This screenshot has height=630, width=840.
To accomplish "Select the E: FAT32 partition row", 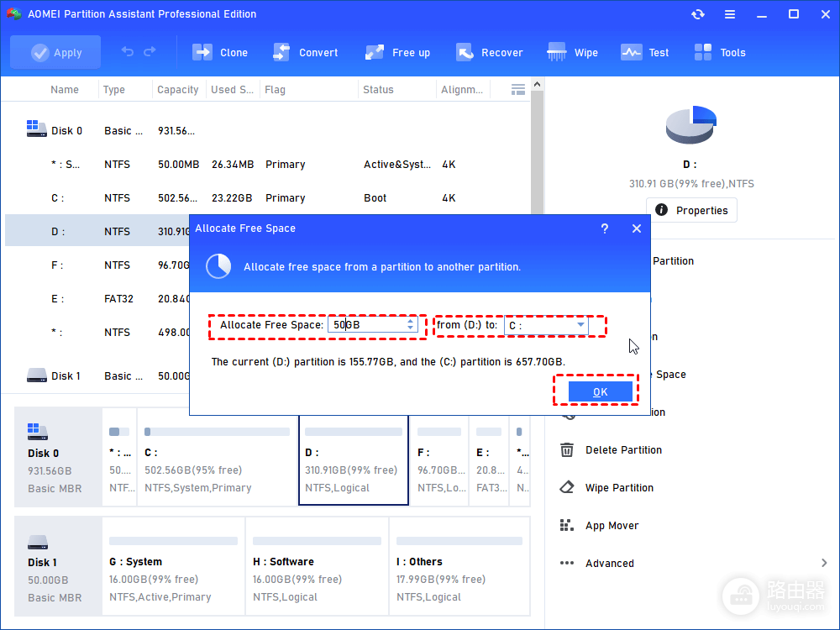I will (97, 299).
